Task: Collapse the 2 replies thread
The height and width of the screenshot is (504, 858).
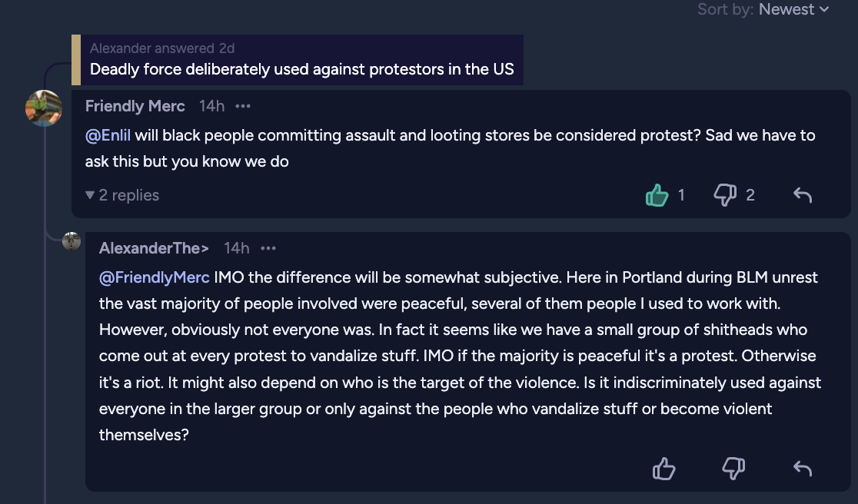Action: pos(122,195)
